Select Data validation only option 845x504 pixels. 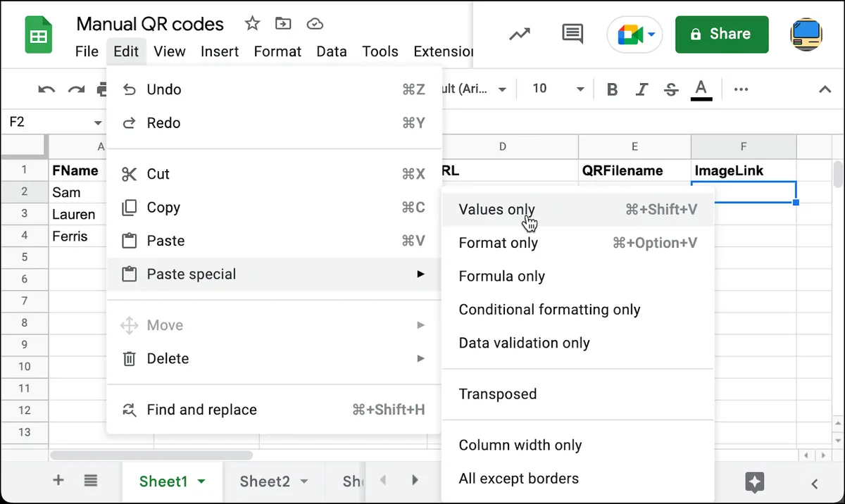click(x=578, y=344)
